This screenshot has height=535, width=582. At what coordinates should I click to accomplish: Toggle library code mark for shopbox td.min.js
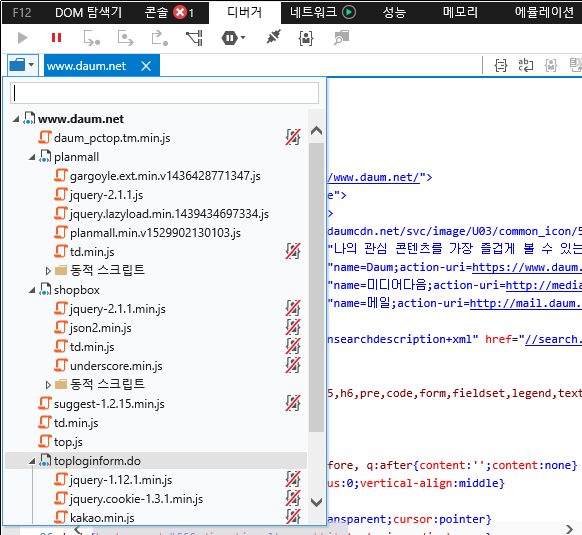293,346
